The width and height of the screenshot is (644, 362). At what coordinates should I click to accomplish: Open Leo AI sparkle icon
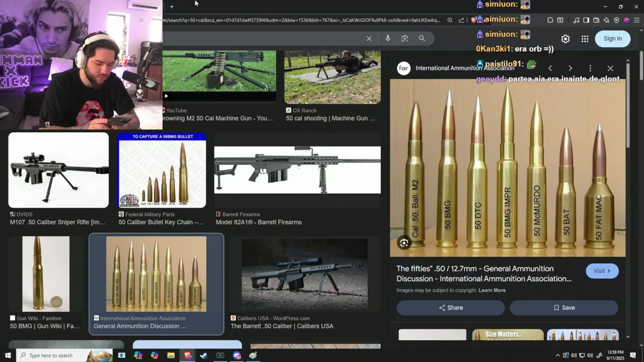[x=606, y=20]
